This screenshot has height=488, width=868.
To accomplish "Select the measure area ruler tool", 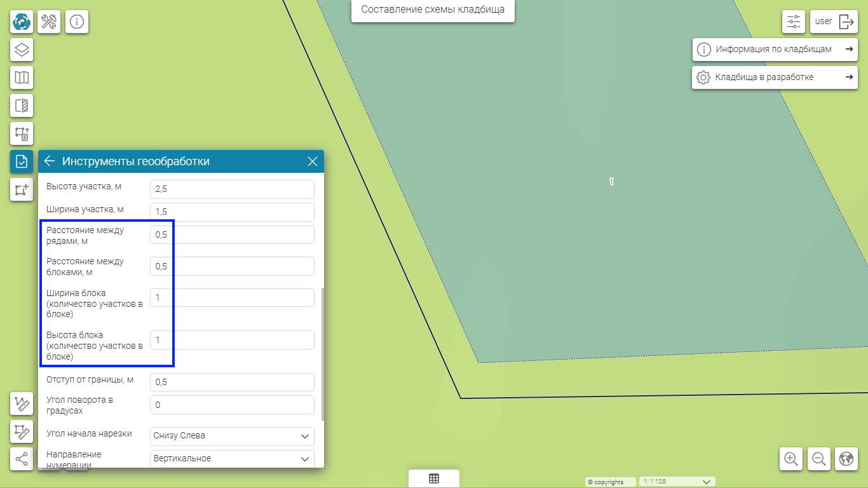I will (22, 431).
